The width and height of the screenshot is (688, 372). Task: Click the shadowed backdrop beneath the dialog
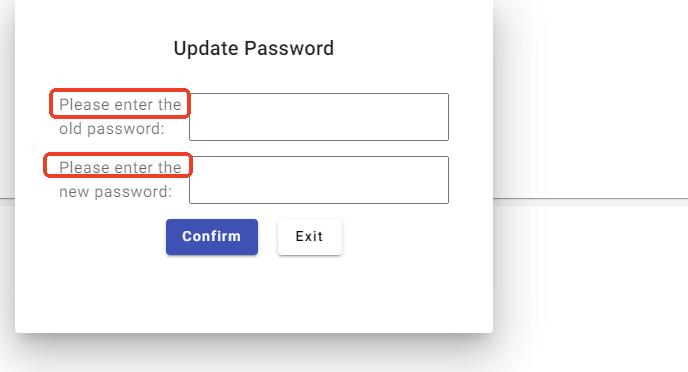click(254, 353)
